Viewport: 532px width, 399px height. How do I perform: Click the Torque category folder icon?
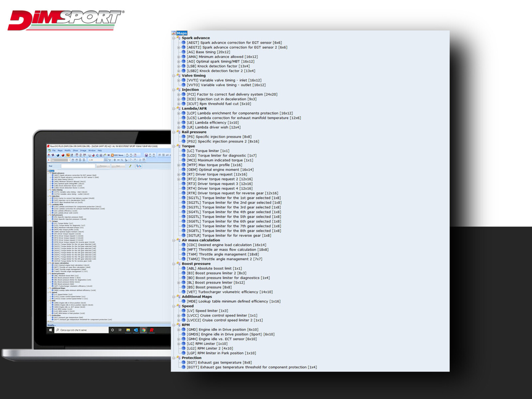[179, 146]
